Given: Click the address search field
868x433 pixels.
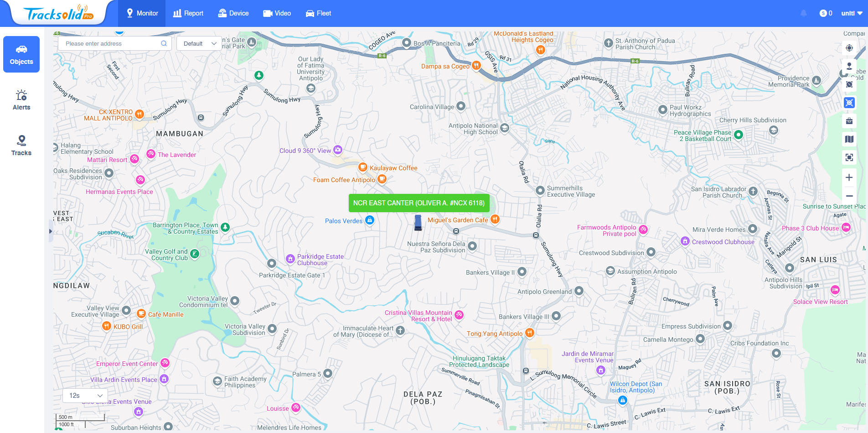Looking at the screenshot, I should click(112, 44).
